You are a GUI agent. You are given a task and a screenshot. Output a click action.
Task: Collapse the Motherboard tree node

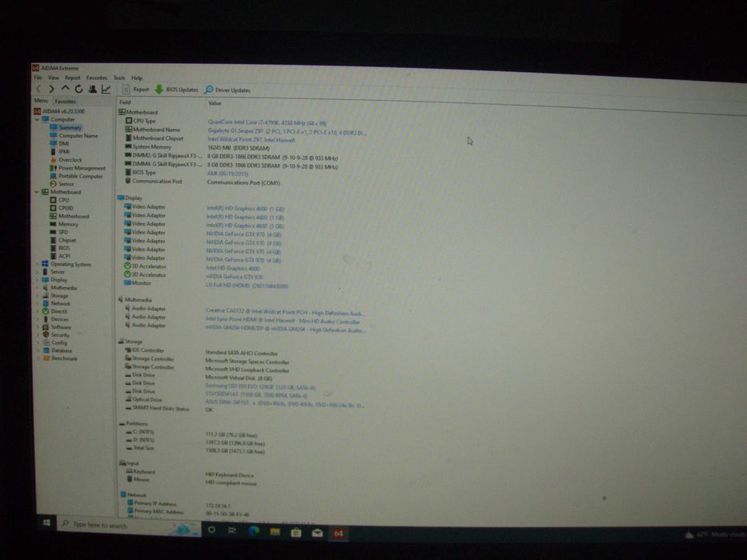[37, 192]
